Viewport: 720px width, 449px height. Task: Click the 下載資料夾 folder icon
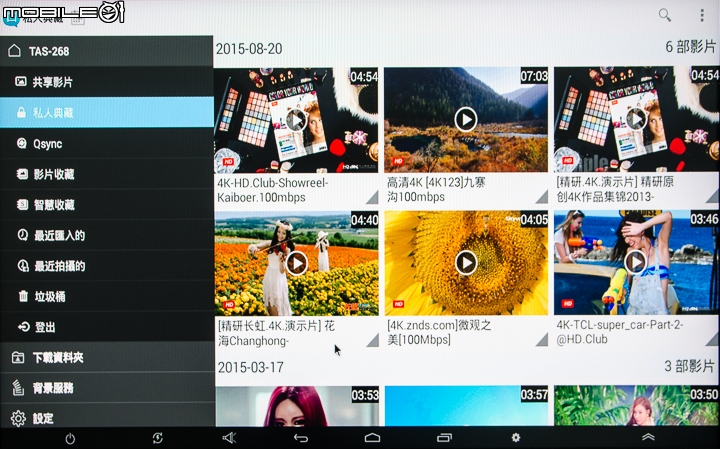[x=18, y=357]
